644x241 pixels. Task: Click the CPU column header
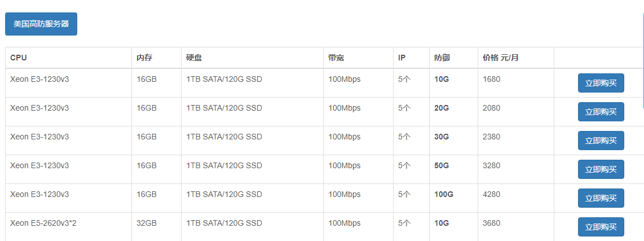click(x=19, y=58)
